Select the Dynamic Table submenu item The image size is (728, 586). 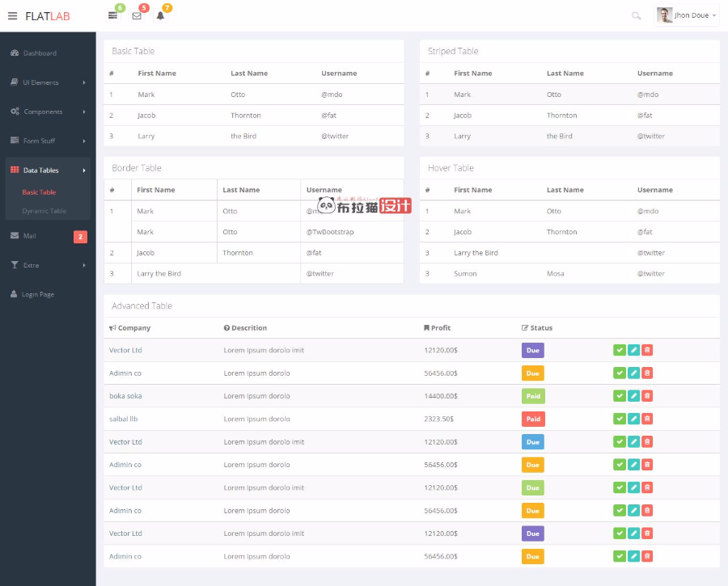(44, 211)
